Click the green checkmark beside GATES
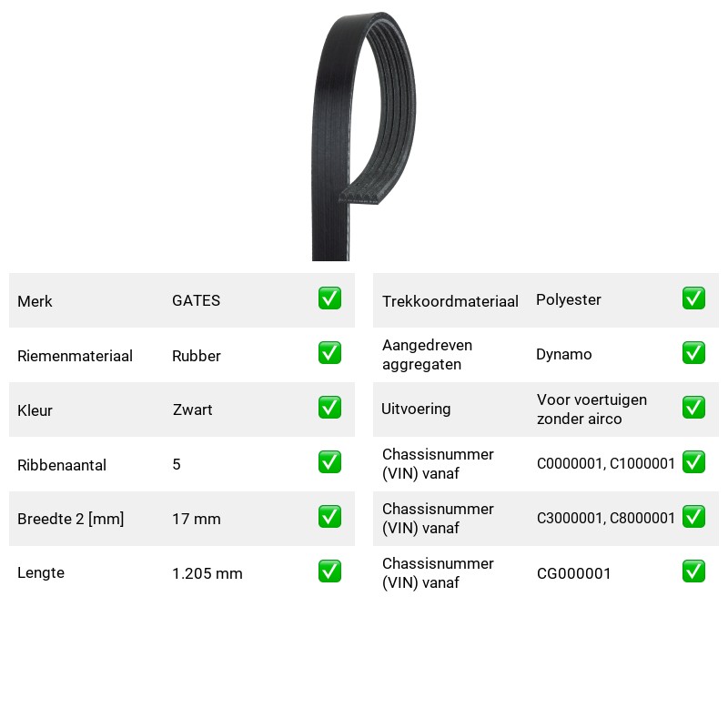Screen dimensions: 728x728 329,298
